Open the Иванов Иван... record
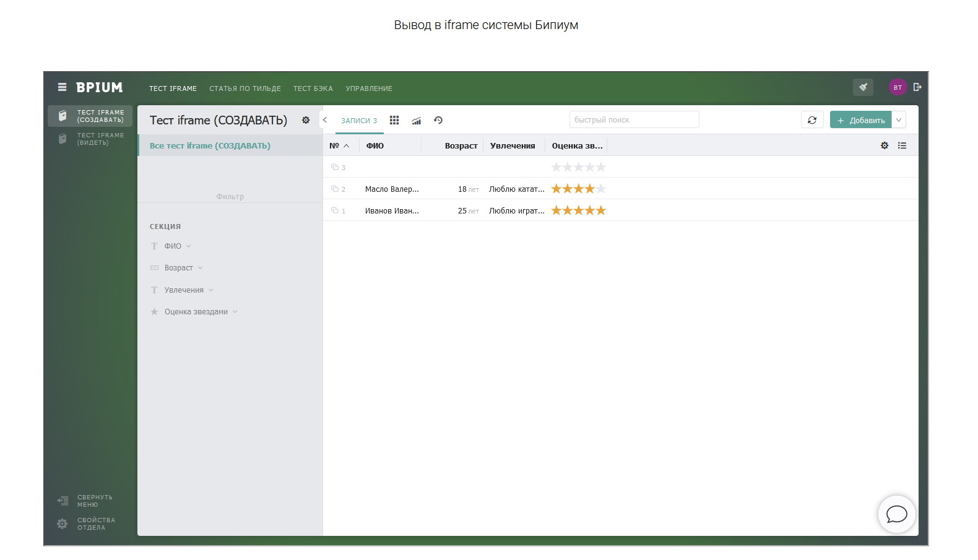This screenshot has height=560, width=978. point(392,211)
